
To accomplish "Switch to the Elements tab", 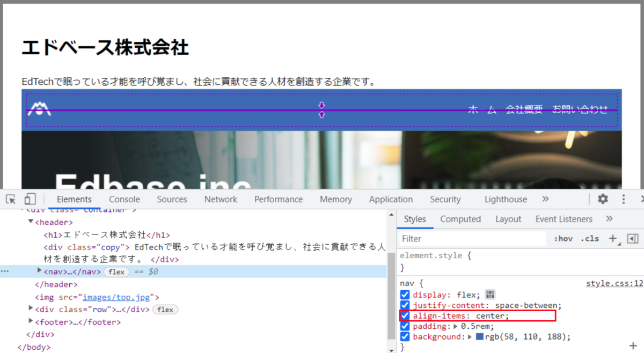I will point(74,199).
